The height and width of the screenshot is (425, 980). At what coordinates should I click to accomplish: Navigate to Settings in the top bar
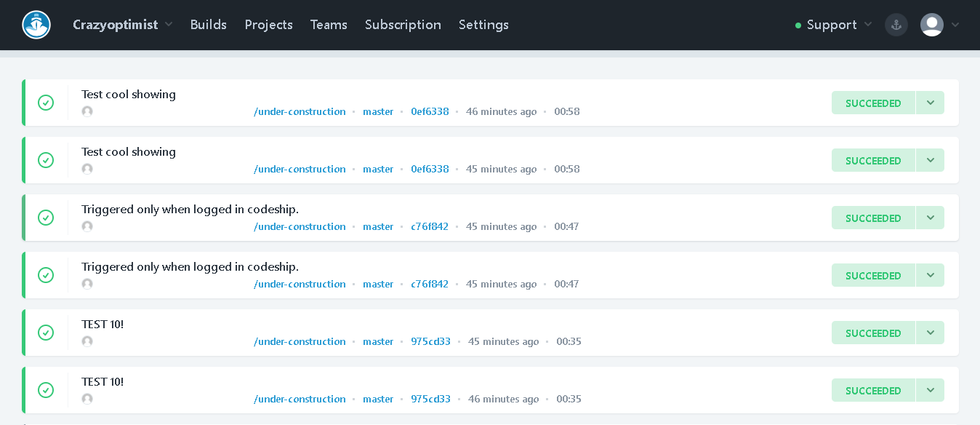[x=483, y=25]
